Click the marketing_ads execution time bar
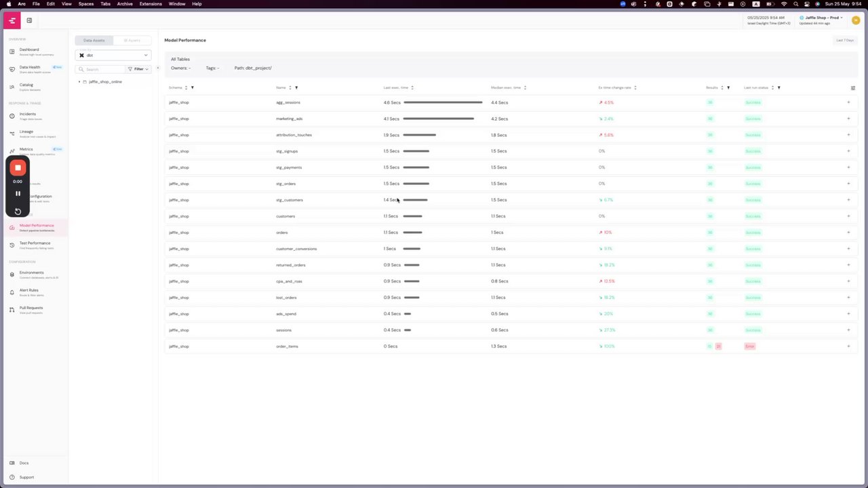868x488 pixels. tap(439, 119)
